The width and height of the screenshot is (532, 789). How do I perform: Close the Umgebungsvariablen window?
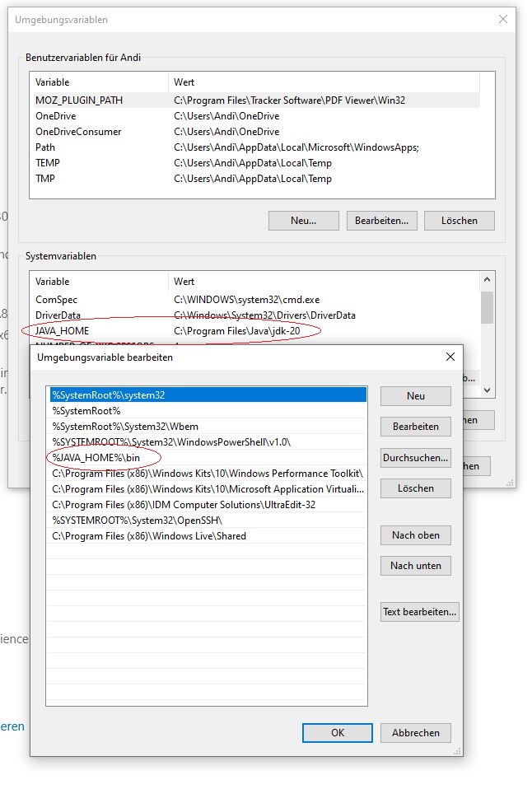pyautogui.click(x=502, y=19)
